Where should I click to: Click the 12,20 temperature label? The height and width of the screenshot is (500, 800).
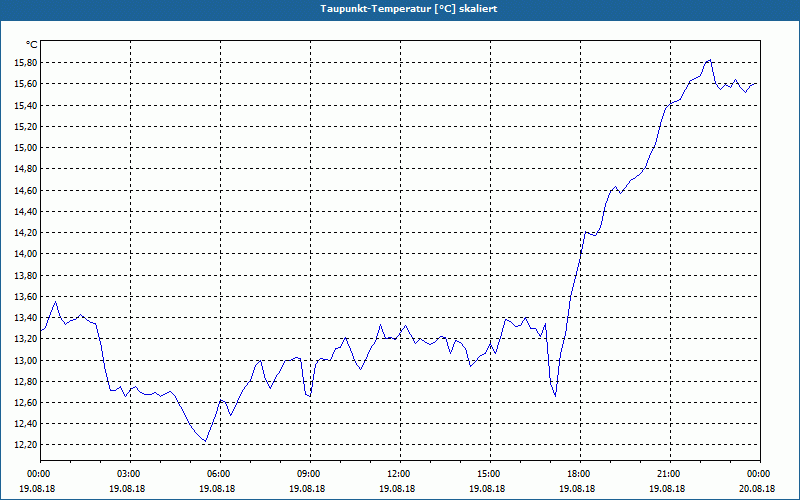[x=27, y=445]
